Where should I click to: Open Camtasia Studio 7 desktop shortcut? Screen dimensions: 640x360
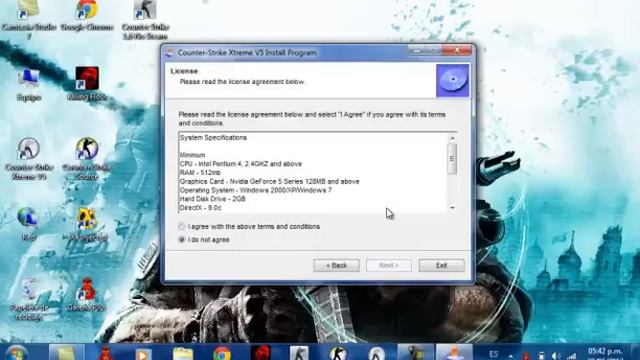point(29,18)
